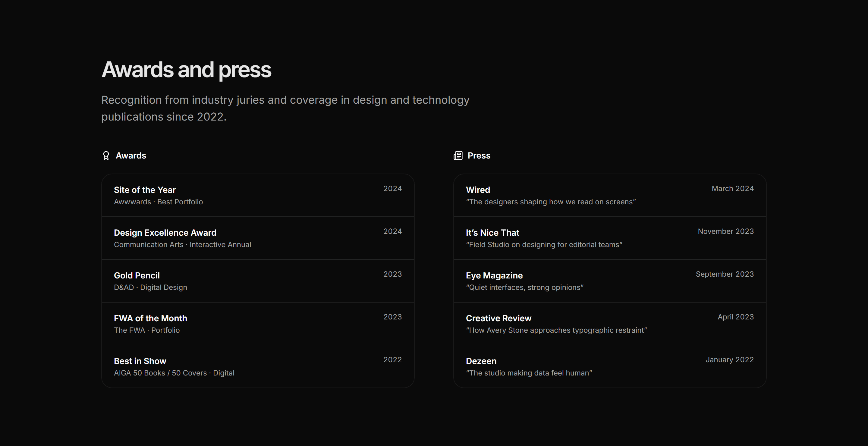This screenshot has width=868, height=446.
Task: Open the Wired press article
Action: tap(610, 195)
